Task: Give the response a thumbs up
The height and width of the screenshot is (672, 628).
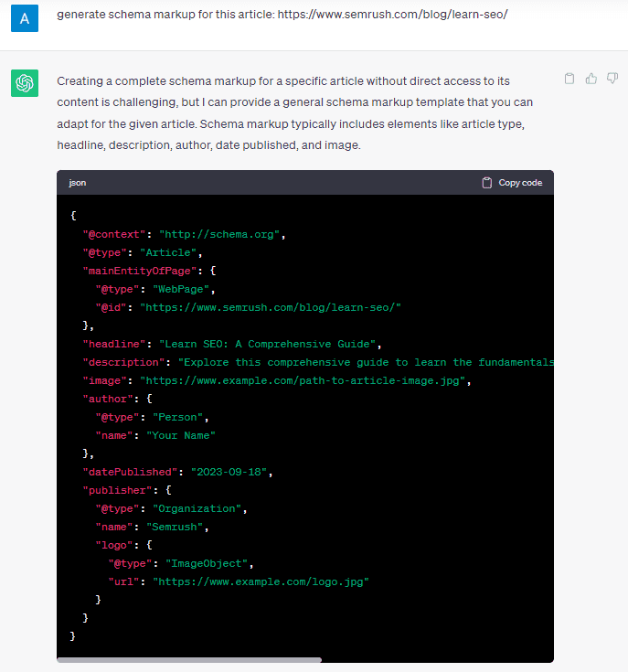Action: point(591,79)
